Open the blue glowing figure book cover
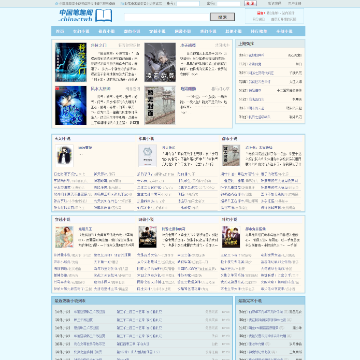This screenshot has height=360, width=360. point(71,106)
